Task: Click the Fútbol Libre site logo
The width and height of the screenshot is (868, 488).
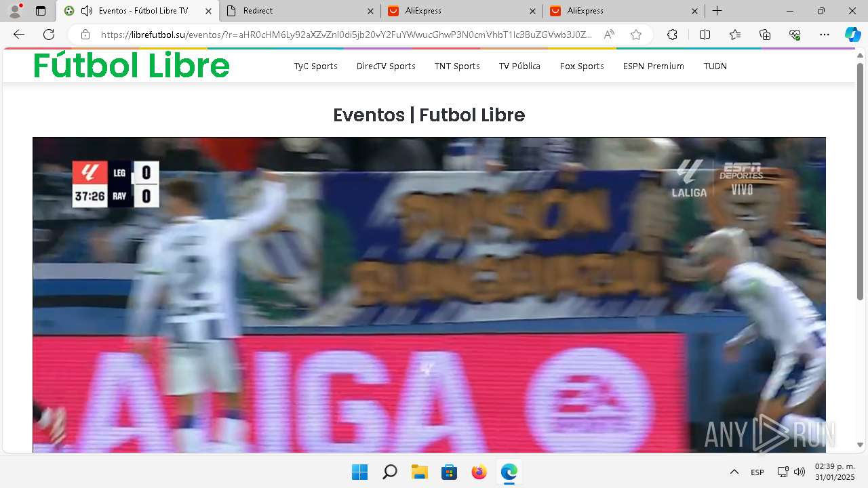Action: click(x=132, y=66)
